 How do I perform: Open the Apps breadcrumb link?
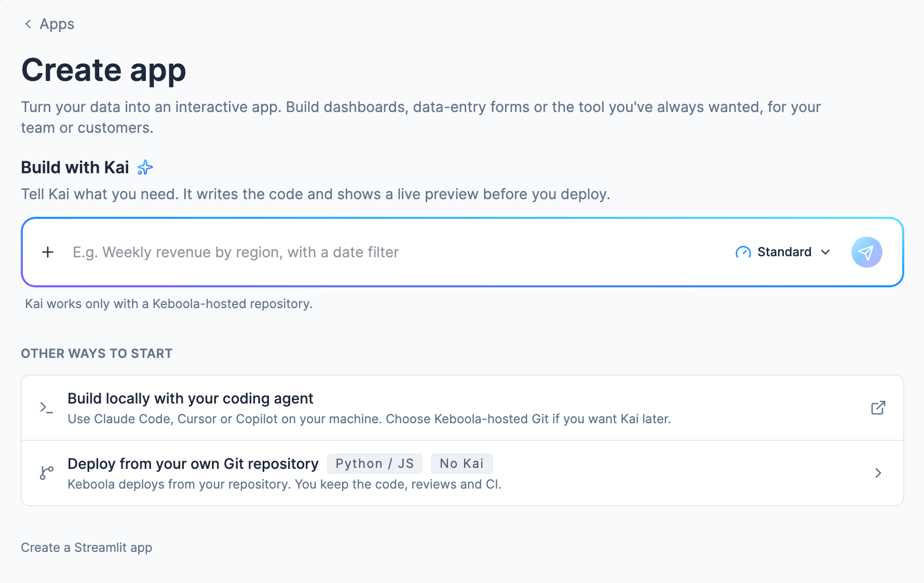[57, 24]
